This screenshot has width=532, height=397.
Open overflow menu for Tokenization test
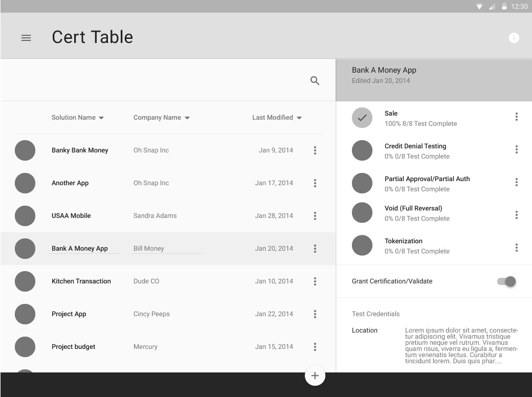coord(516,248)
